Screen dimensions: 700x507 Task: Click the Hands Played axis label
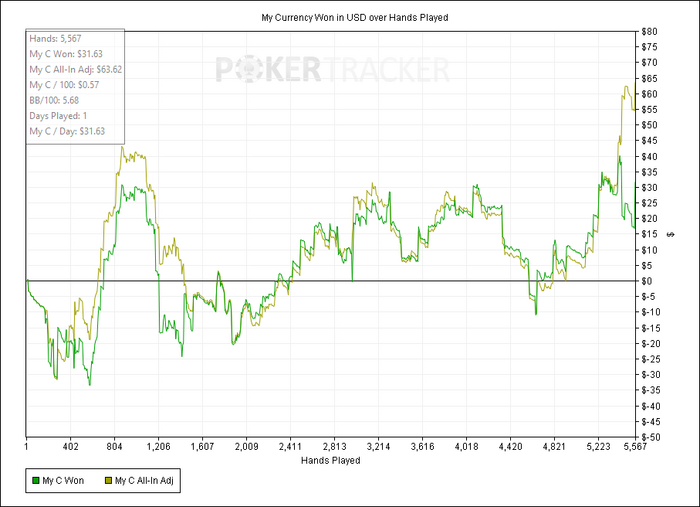click(330, 460)
